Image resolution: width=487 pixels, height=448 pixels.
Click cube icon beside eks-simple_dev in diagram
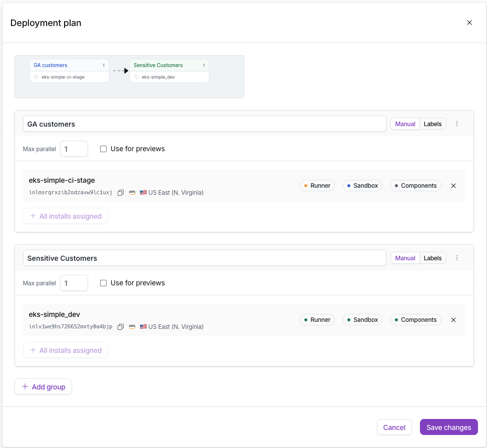pos(136,77)
